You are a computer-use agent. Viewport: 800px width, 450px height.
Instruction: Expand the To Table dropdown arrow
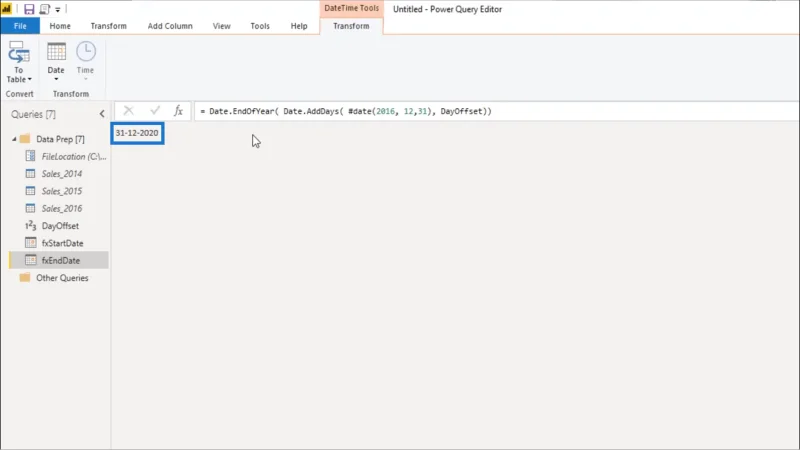(x=30, y=80)
